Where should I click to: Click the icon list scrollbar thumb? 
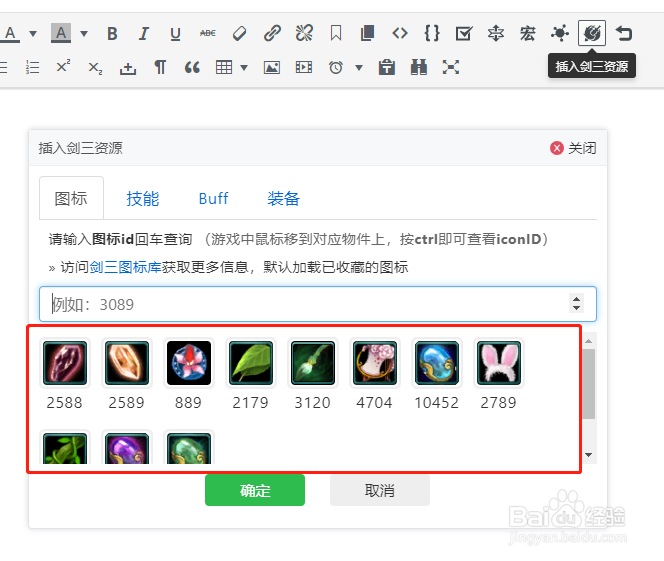coord(588,384)
